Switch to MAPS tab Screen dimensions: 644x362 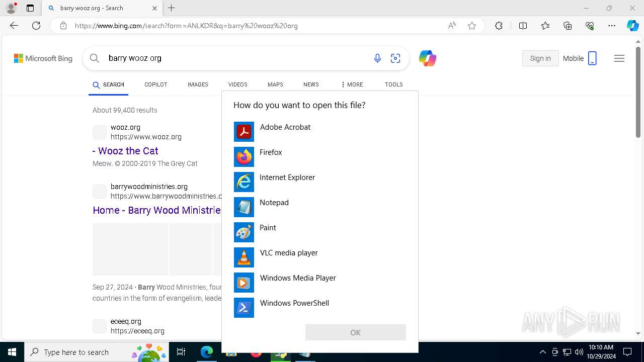pos(275,84)
